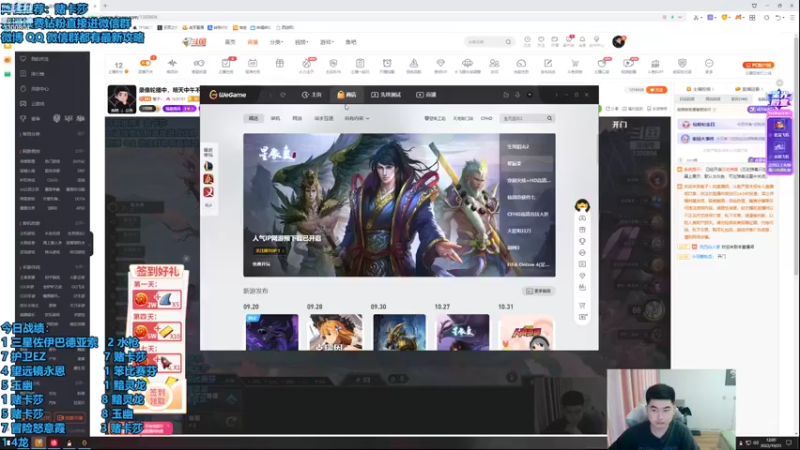
Task: Click the red app icon in Windows taskbar
Action: tap(54, 443)
